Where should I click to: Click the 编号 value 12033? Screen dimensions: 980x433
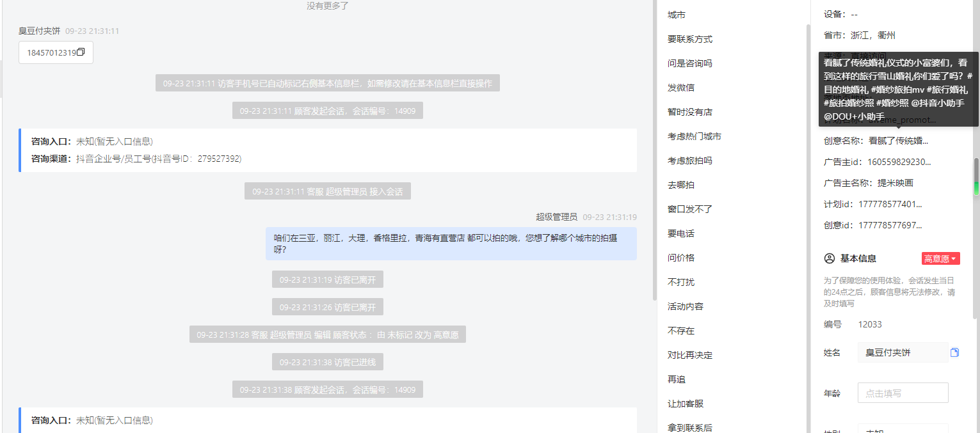[x=870, y=324]
